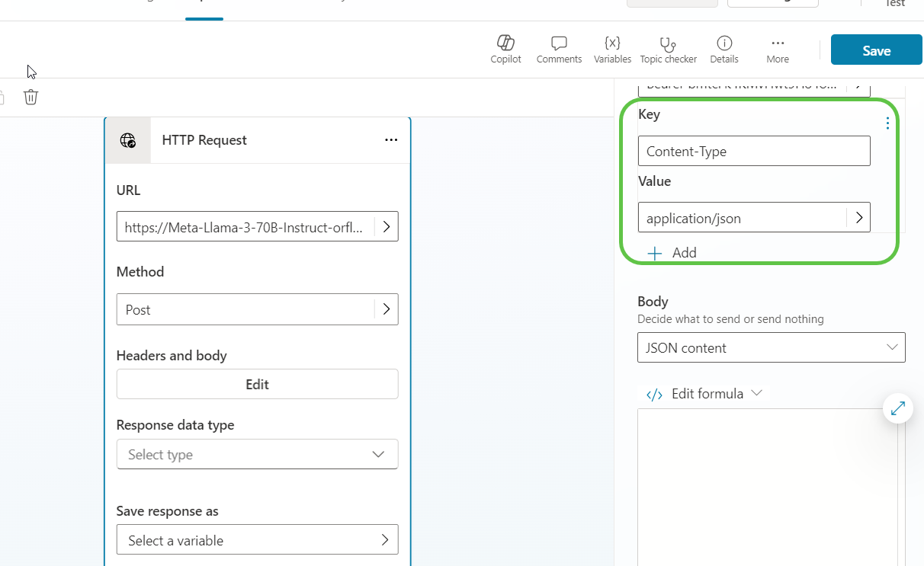Click the Content-Type key input field
924x566 pixels.
click(x=753, y=151)
